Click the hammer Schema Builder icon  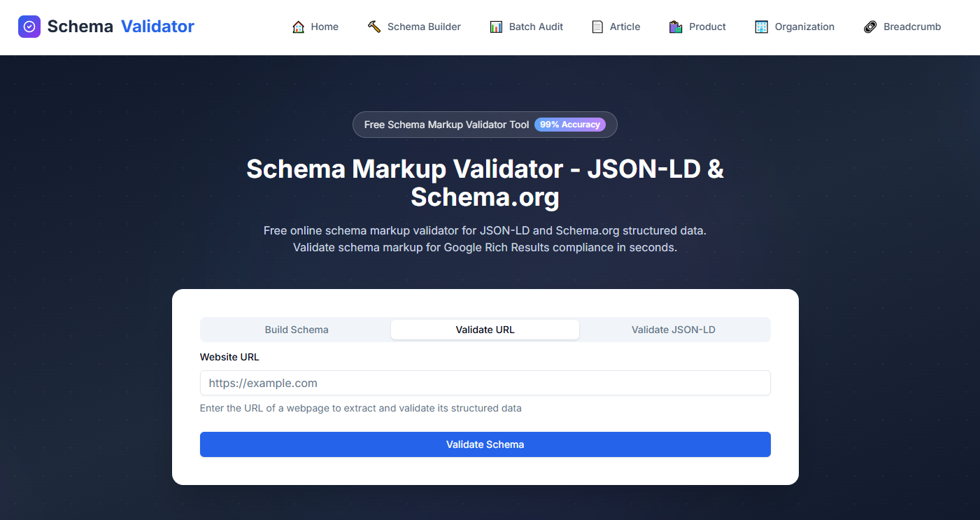[x=373, y=26]
